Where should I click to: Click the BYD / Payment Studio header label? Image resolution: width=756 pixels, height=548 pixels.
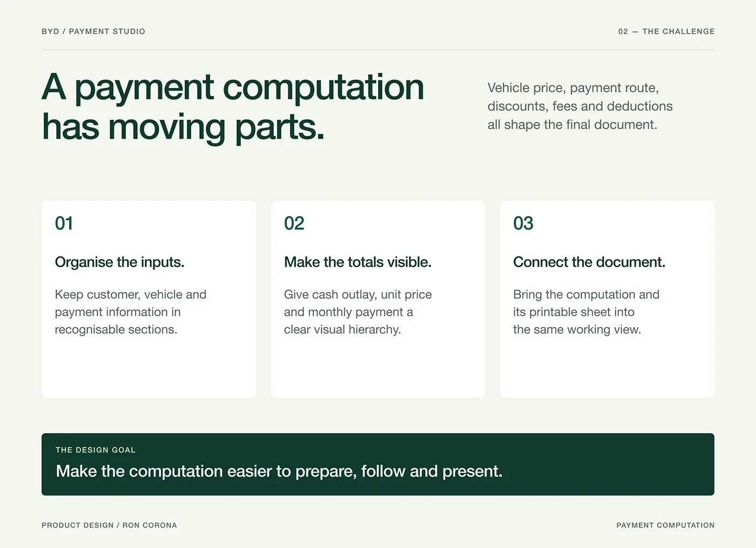(x=93, y=31)
